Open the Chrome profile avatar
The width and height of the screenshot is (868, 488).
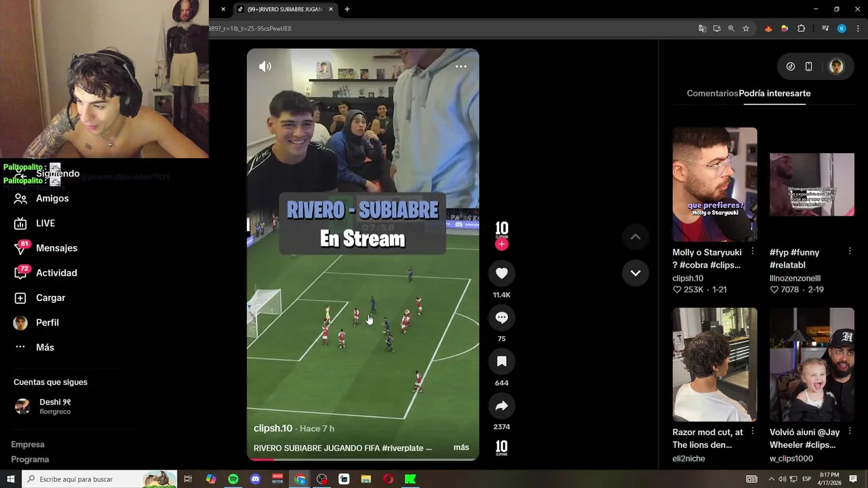pos(842,28)
